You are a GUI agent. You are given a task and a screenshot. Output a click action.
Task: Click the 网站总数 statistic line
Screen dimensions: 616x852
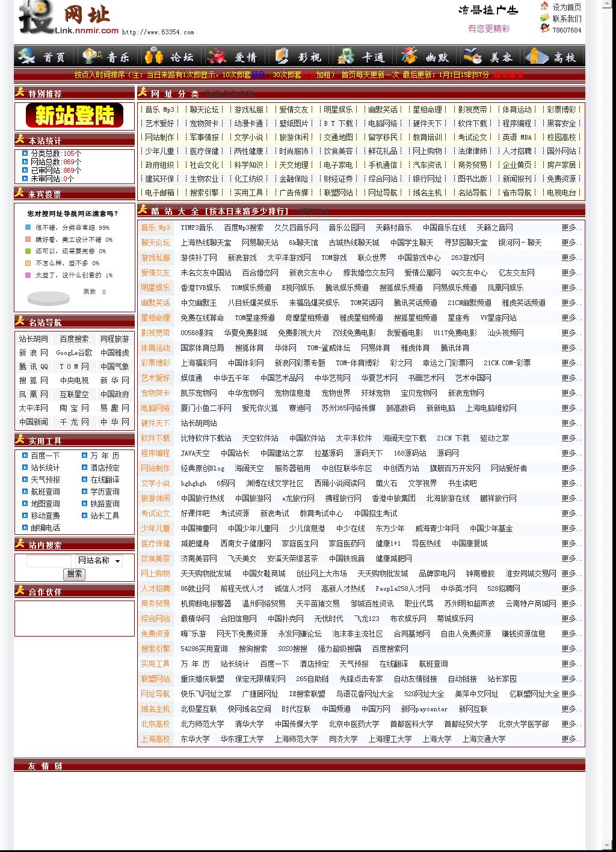tap(56, 162)
